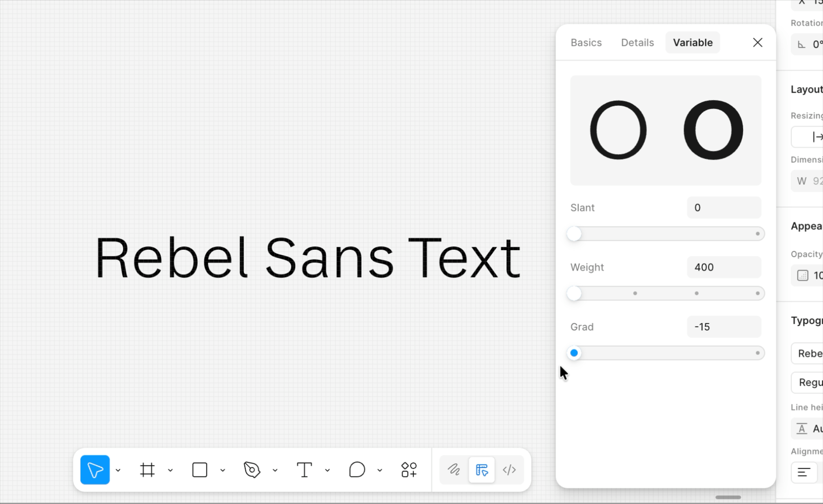This screenshot has width=823, height=504.
Task: Switch to Design mode
Action: (482, 470)
